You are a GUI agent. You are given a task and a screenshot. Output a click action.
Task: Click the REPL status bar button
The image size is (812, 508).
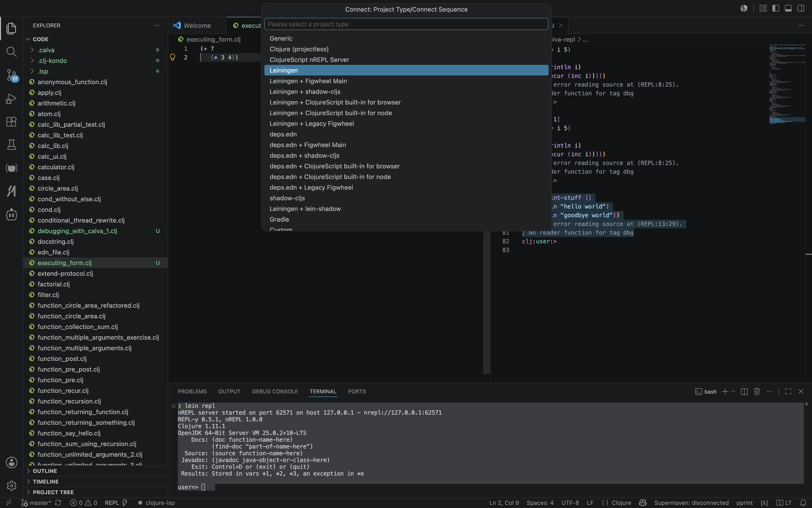(116, 503)
